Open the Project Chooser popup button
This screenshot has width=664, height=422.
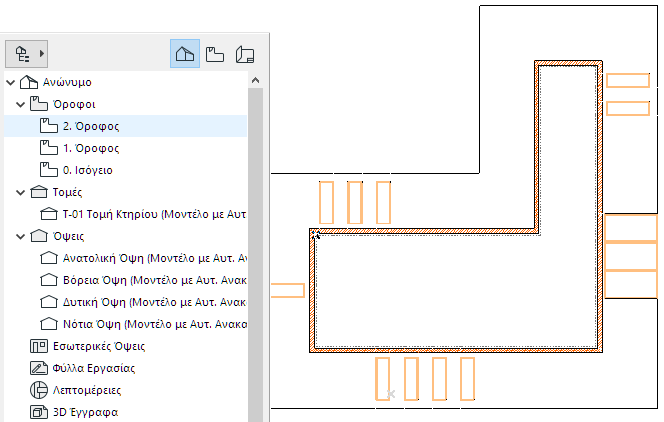click(26, 54)
